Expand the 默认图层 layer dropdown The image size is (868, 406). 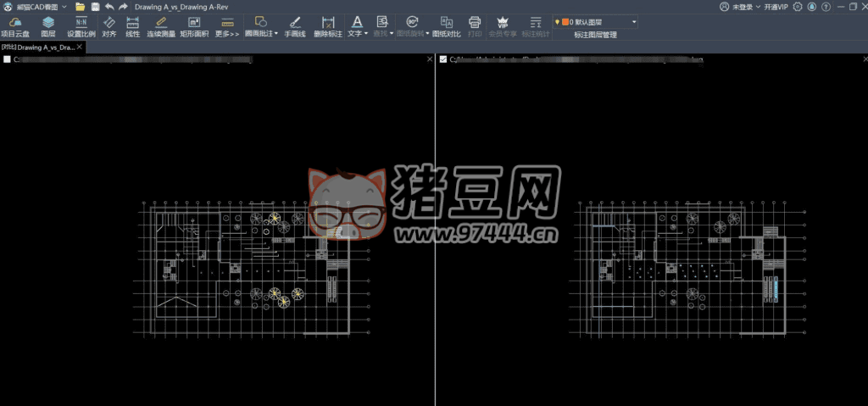pyautogui.click(x=634, y=21)
